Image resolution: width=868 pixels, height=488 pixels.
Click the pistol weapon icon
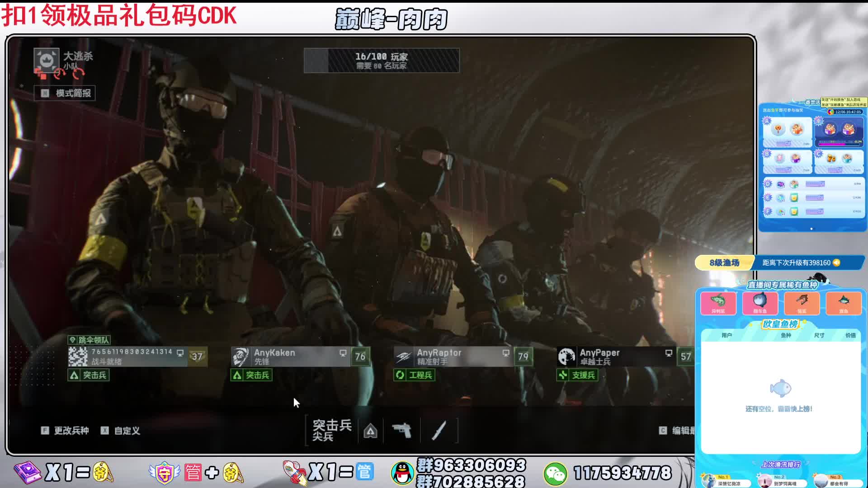[x=401, y=430]
